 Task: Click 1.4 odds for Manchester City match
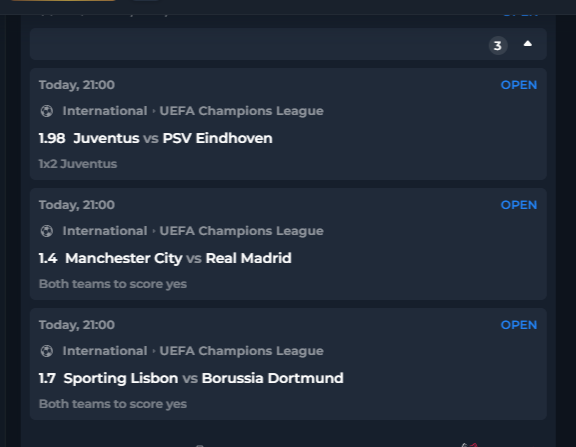48,258
